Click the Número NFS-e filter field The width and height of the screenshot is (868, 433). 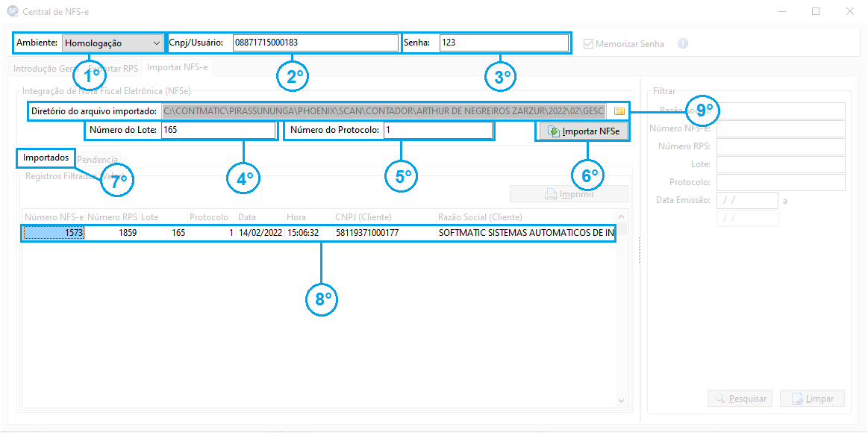[781, 129]
